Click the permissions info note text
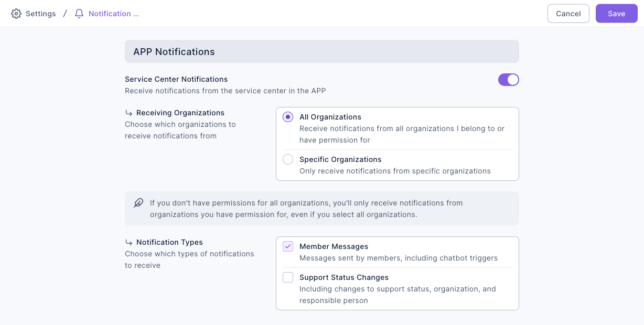 click(306, 209)
